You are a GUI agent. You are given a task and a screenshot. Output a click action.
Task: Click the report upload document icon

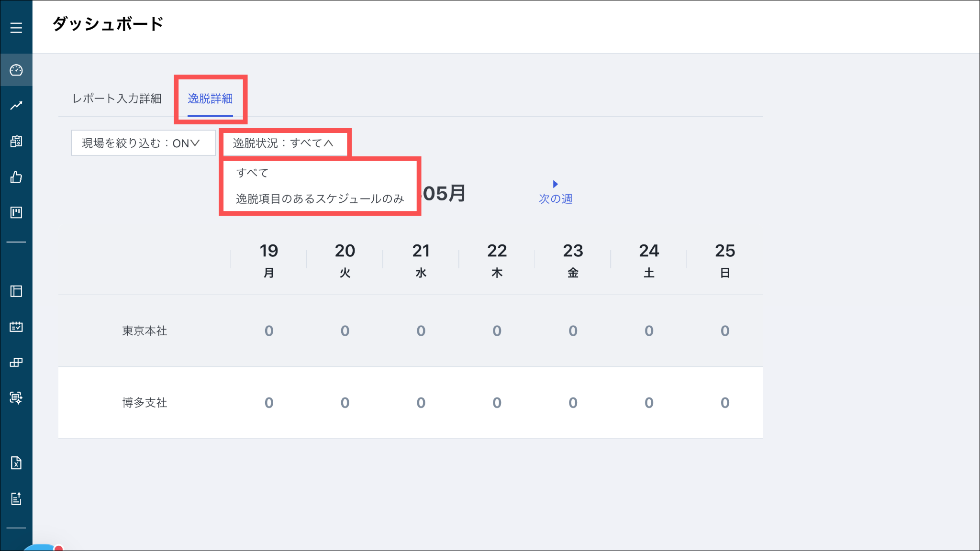point(16,498)
